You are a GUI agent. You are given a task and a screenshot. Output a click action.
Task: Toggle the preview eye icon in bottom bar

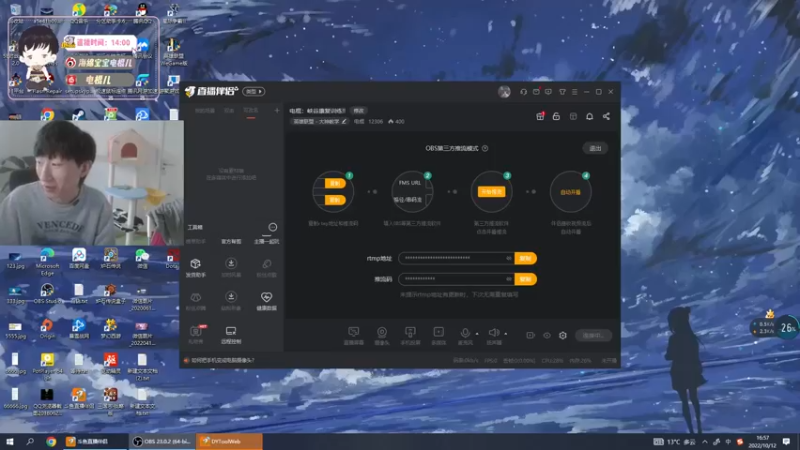click(x=546, y=336)
